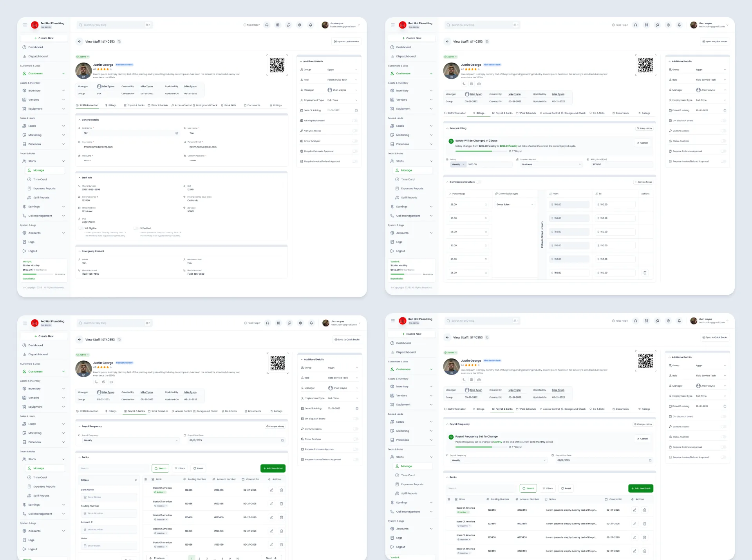The width and height of the screenshot is (752, 560).
Task: Click the green clock icon beside salary change notice
Action: click(451, 141)
